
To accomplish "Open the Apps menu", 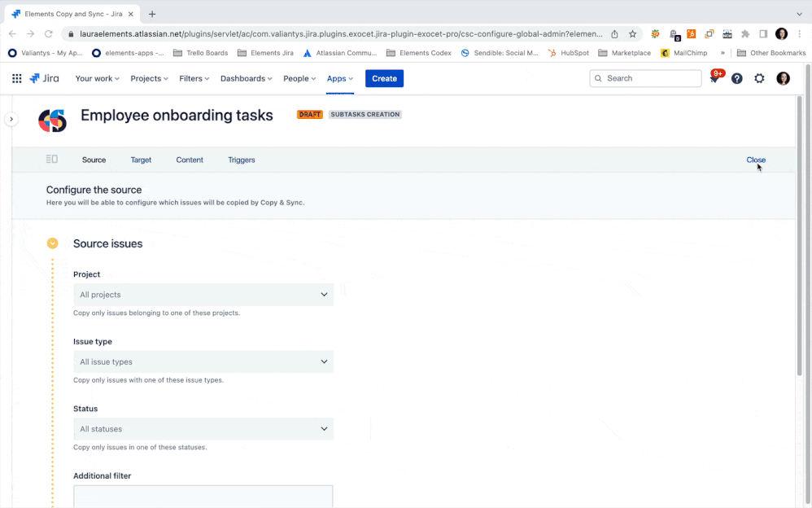I will click(x=340, y=78).
